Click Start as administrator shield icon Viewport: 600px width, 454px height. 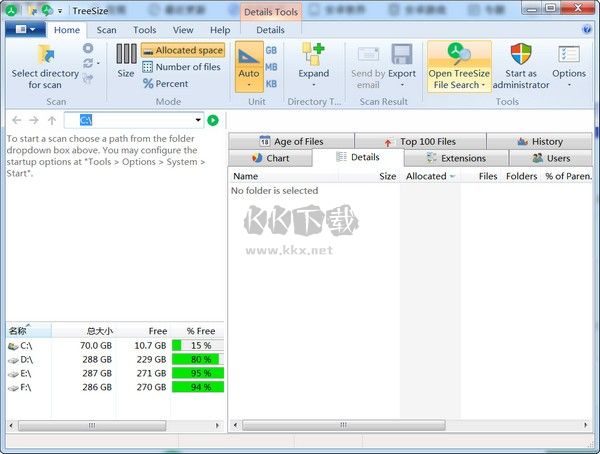pyautogui.click(x=521, y=54)
